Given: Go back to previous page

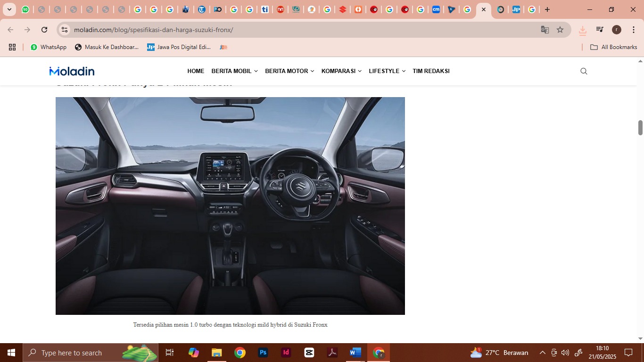Looking at the screenshot, I should pos(10,30).
